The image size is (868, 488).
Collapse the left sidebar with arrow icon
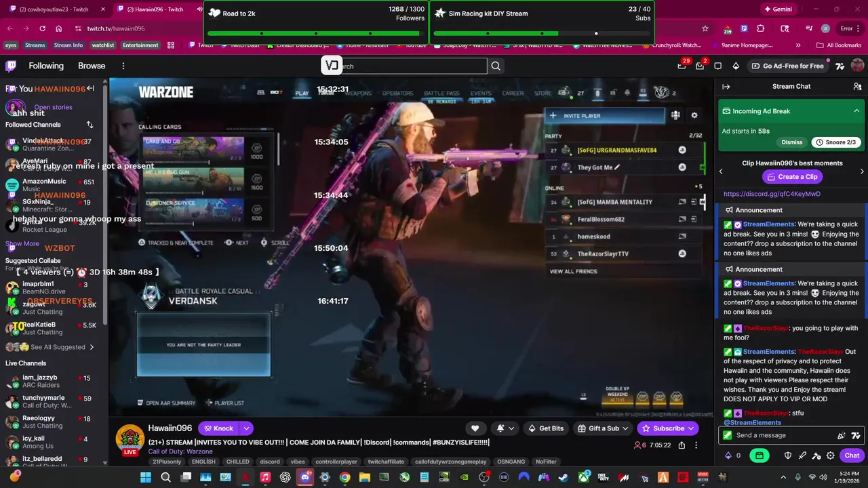click(x=90, y=89)
